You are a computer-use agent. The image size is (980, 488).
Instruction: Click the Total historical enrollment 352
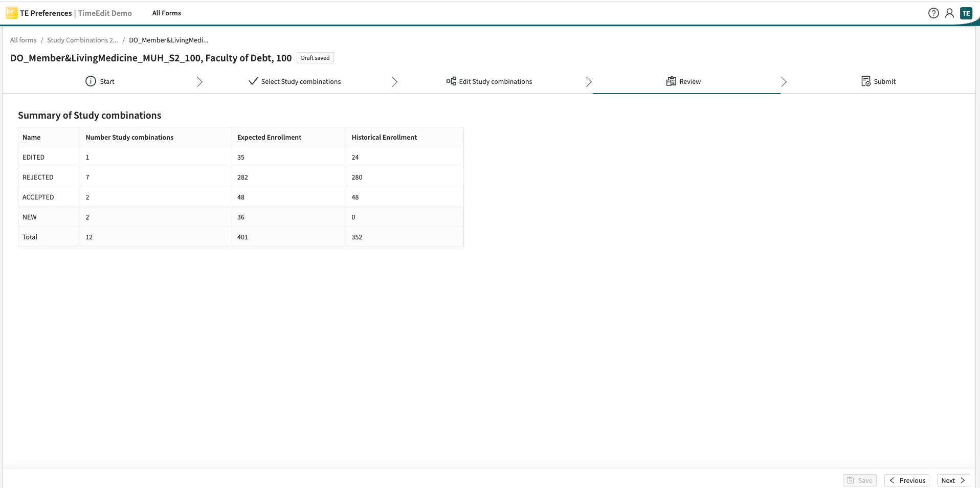pos(357,237)
